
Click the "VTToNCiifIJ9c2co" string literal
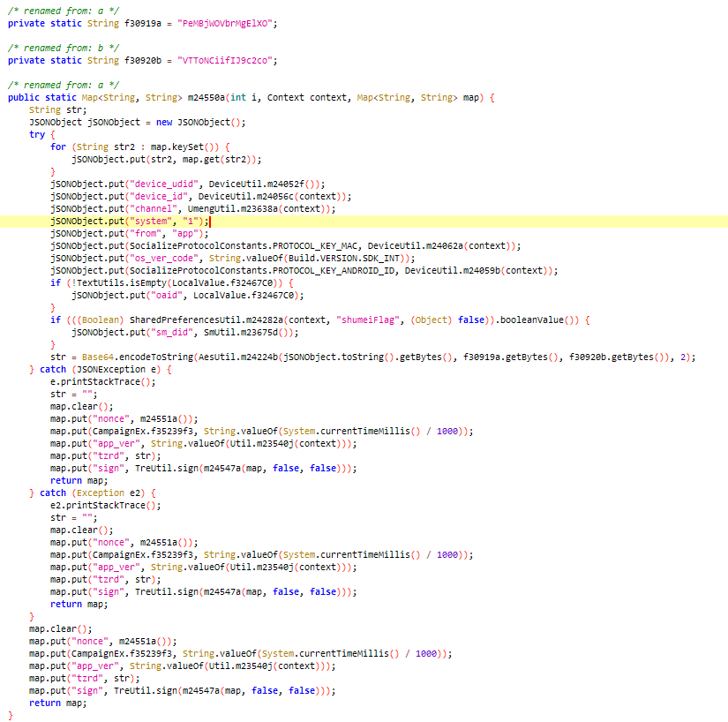point(225,60)
